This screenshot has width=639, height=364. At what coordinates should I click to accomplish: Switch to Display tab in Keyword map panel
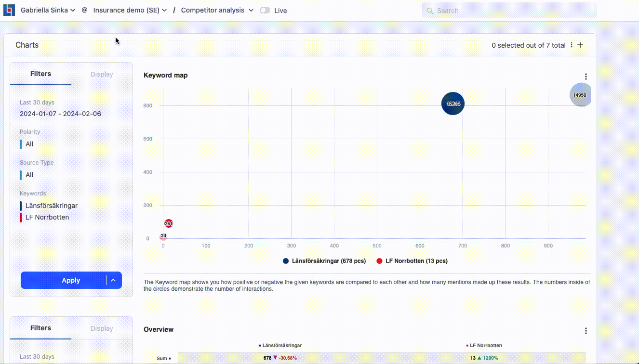(x=102, y=74)
